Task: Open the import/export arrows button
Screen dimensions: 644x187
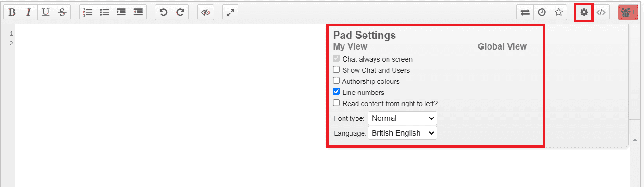Action: tap(525, 12)
